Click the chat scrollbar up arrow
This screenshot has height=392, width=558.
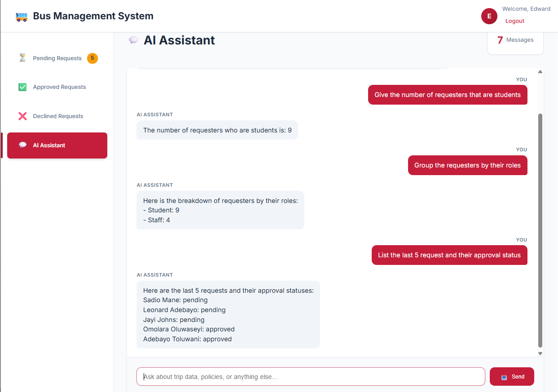540,71
